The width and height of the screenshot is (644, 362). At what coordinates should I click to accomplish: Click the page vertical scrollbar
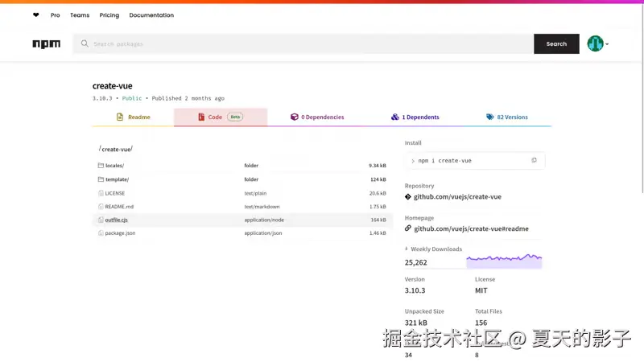point(642,98)
